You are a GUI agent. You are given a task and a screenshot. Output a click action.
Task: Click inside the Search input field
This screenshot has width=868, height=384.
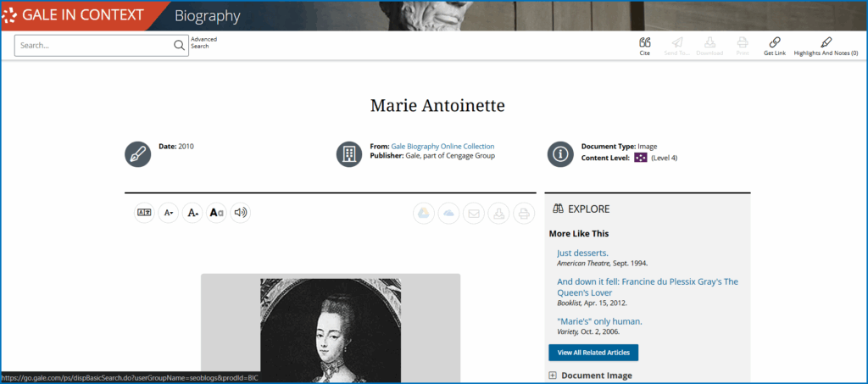tap(93, 46)
